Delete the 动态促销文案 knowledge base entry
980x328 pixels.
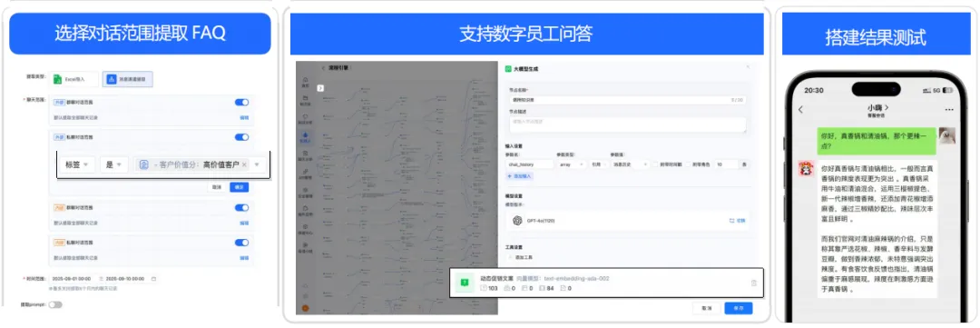754,283
